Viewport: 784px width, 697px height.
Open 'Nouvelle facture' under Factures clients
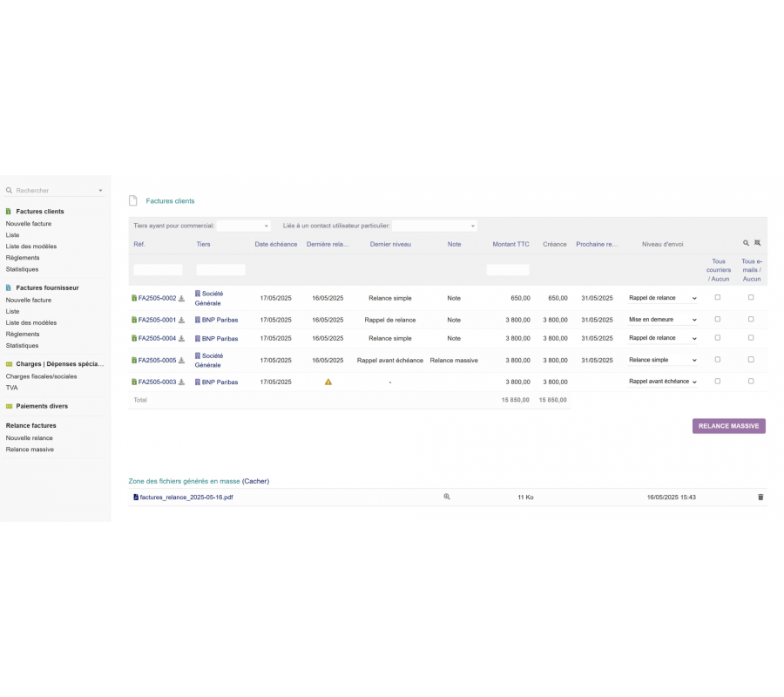point(29,224)
